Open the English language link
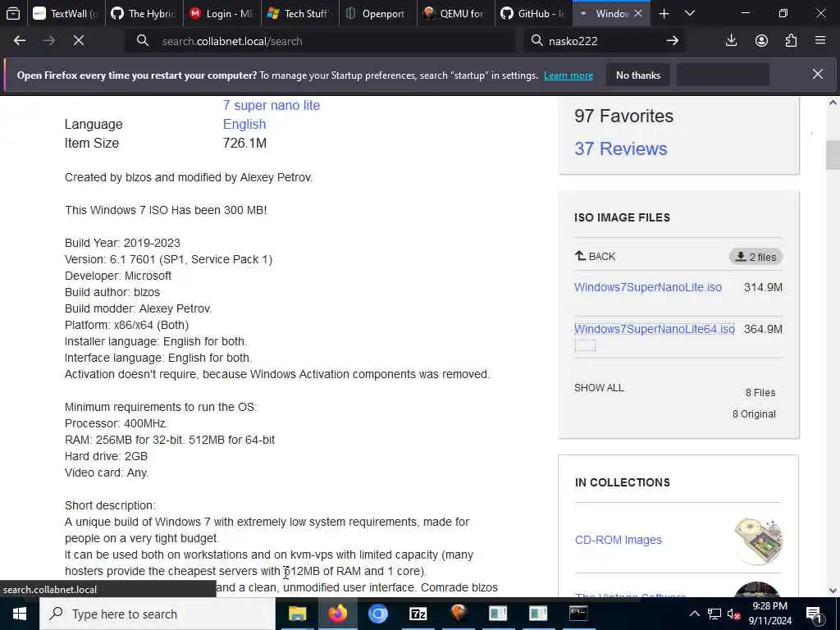The image size is (840, 630). pyautogui.click(x=244, y=124)
